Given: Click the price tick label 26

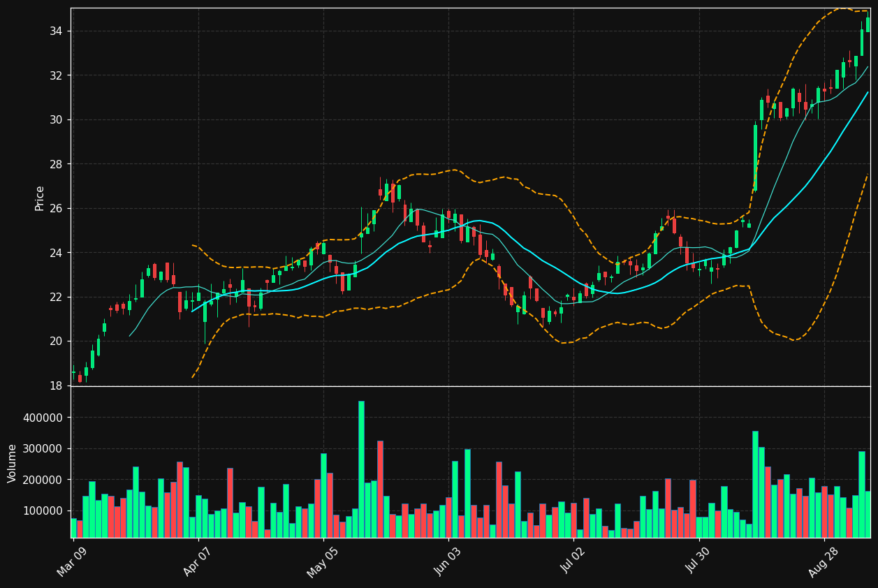Looking at the screenshot, I should [x=57, y=209].
